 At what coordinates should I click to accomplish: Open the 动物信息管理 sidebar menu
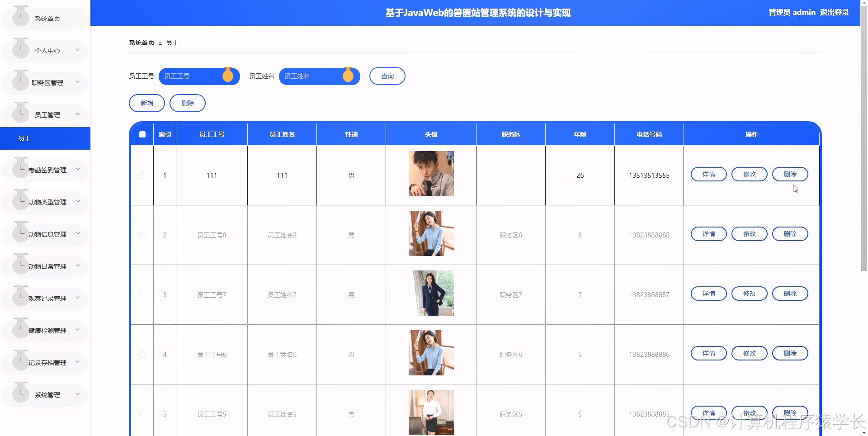pos(45,234)
